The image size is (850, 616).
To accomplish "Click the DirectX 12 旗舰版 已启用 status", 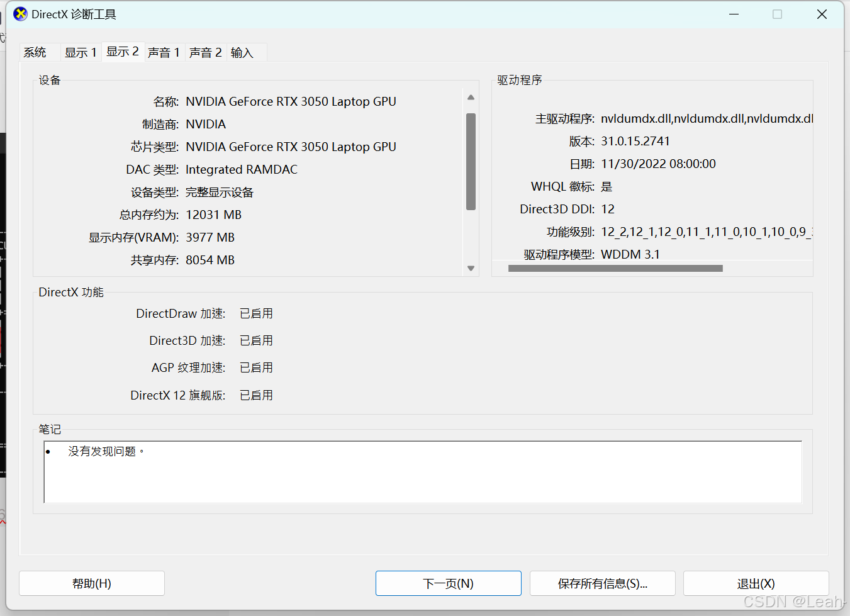I will tap(257, 395).
